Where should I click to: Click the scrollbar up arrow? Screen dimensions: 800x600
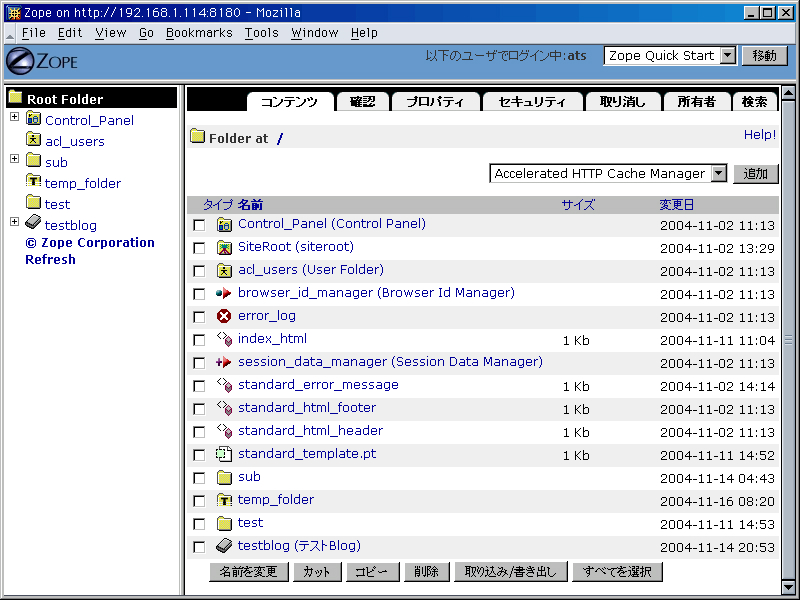(788, 93)
